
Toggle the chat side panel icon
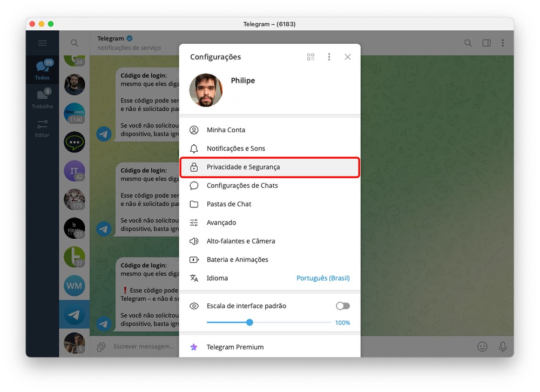point(487,43)
